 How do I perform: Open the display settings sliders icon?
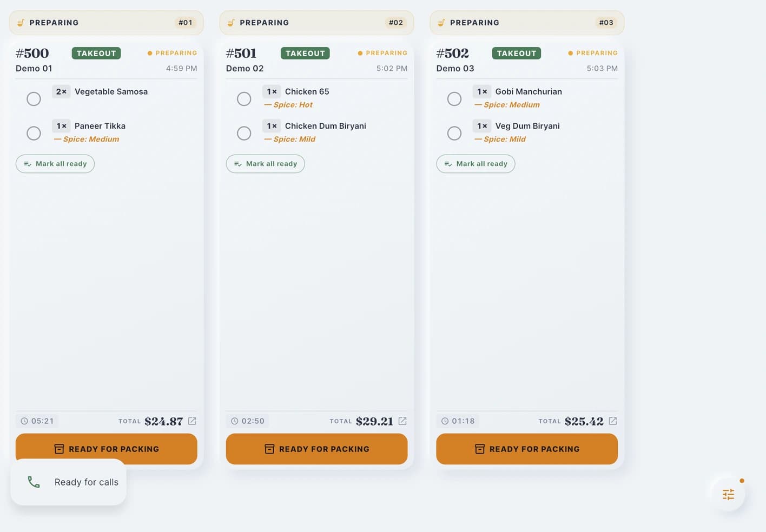(x=728, y=494)
